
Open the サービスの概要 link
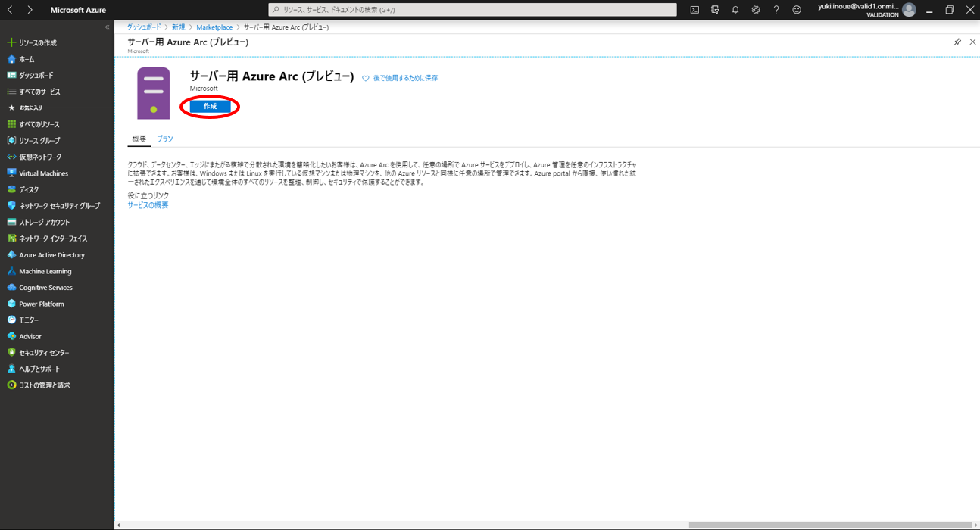[148, 205]
